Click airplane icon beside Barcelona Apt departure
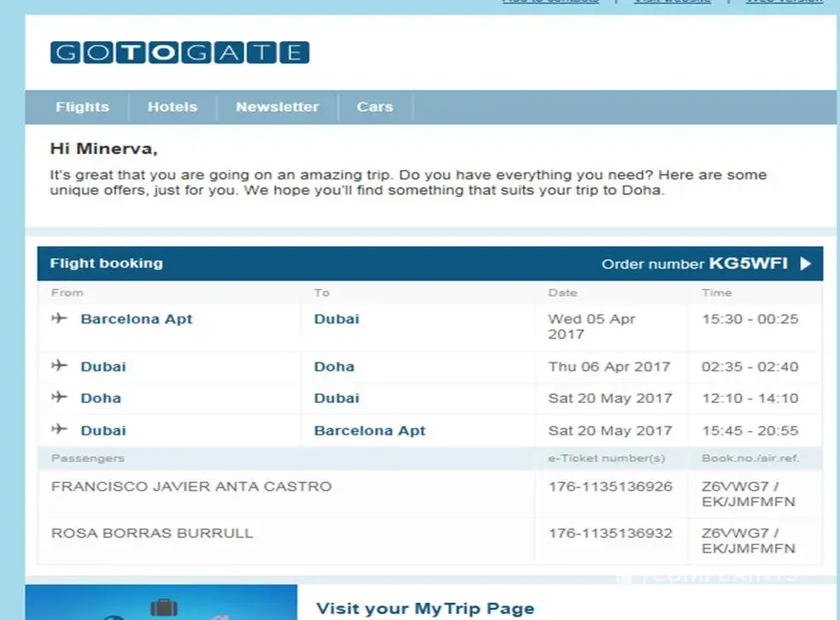Screen dimensions: 840x620 pyautogui.click(x=59, y=319)
